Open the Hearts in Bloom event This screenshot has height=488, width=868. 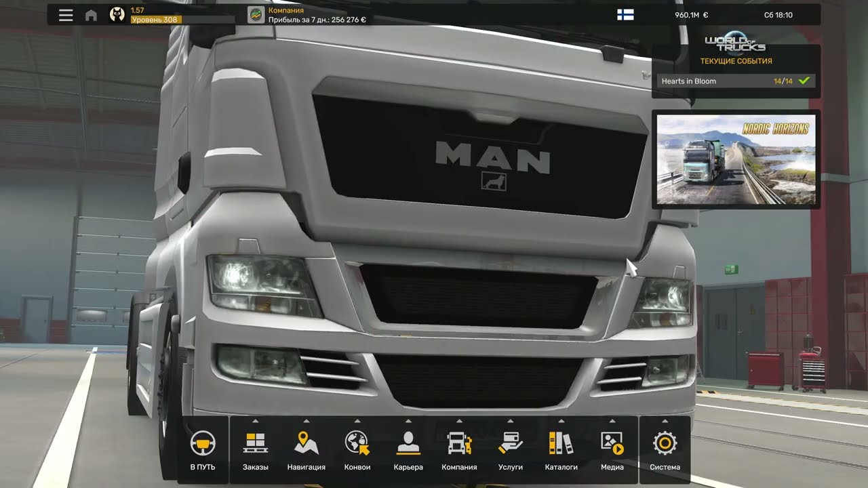point(736,81)
